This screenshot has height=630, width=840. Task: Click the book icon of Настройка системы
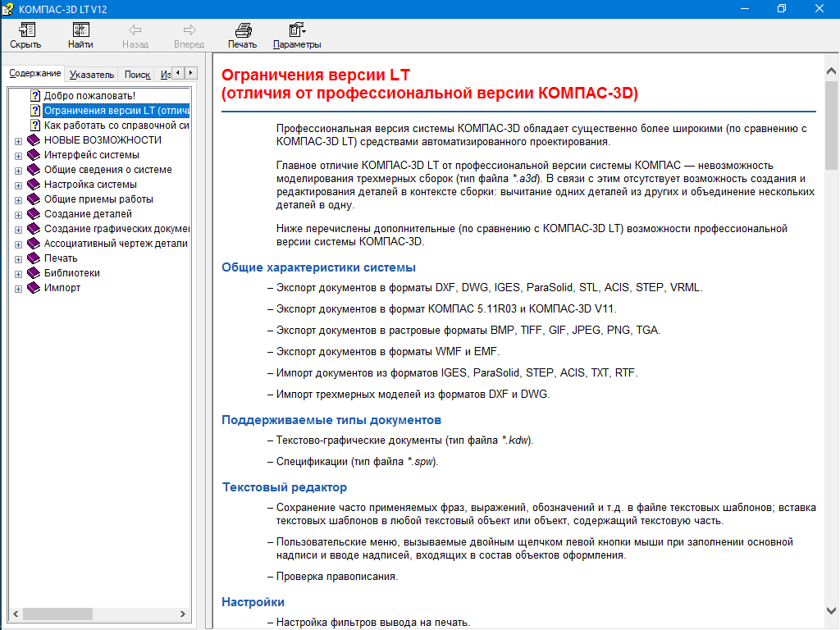(x=34, y=185)
